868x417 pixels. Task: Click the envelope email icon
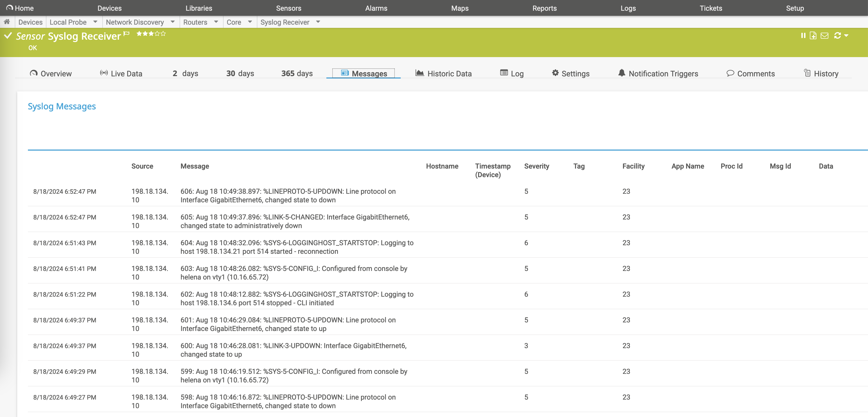coord(824,36)
